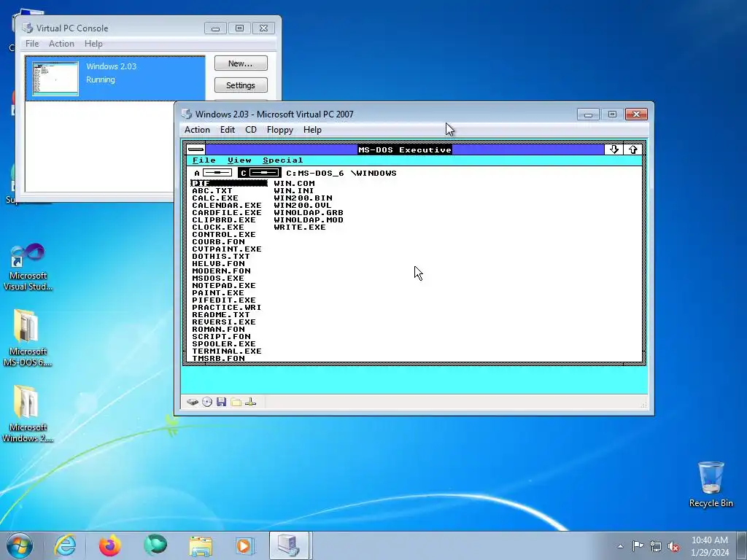This screenshot has height=560, width=747.
Task: Click the Settings button in Virtual PC Console
Action: [241, 85]
